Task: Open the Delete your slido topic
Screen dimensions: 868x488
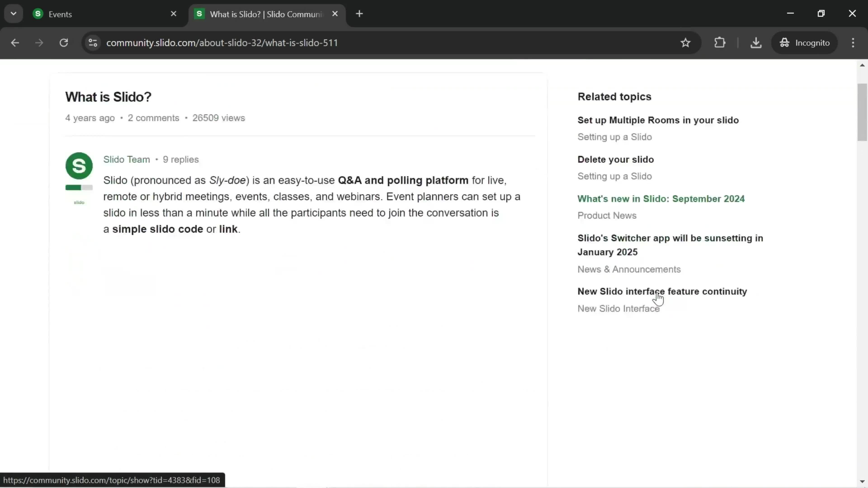Action: click(x=615, y=159)
